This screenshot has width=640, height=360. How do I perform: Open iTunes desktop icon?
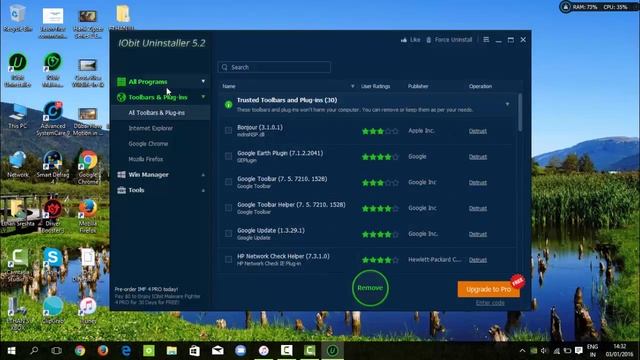point(88,310)
